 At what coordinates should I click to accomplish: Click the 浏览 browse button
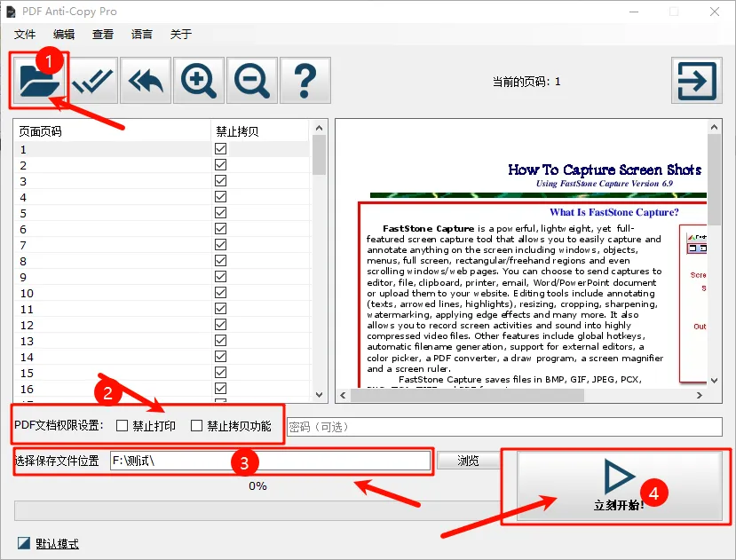[468, 461]
